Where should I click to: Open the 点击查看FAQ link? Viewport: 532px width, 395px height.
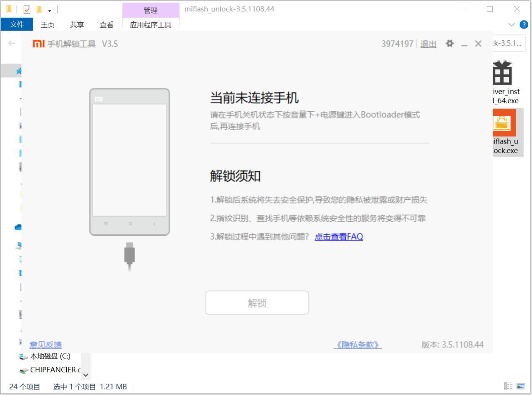pyautogui.click(x=339, y=237)
